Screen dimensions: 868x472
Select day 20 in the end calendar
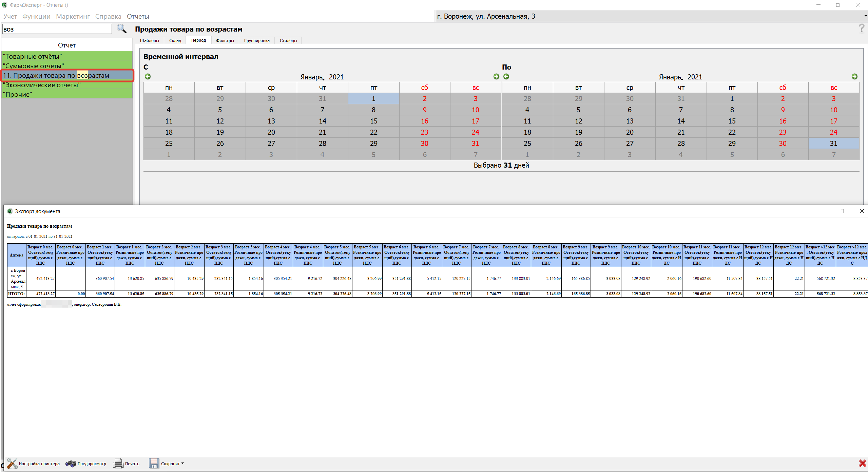630,132
